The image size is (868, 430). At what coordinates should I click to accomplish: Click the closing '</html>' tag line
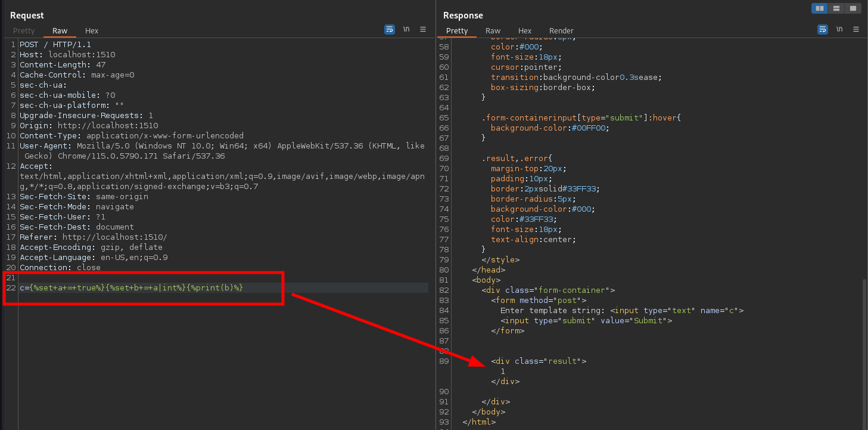[x=479, y=422]
